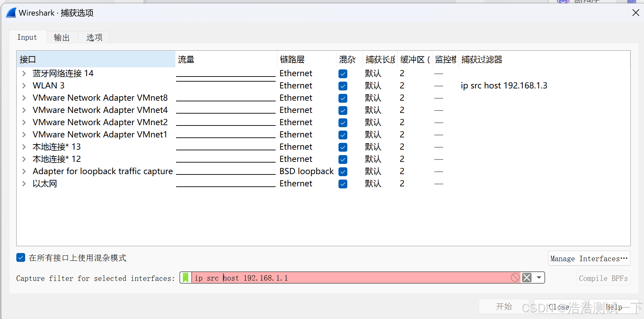Expand VMware Network Adapter VMnet8 row

click(x=24, y=98)
